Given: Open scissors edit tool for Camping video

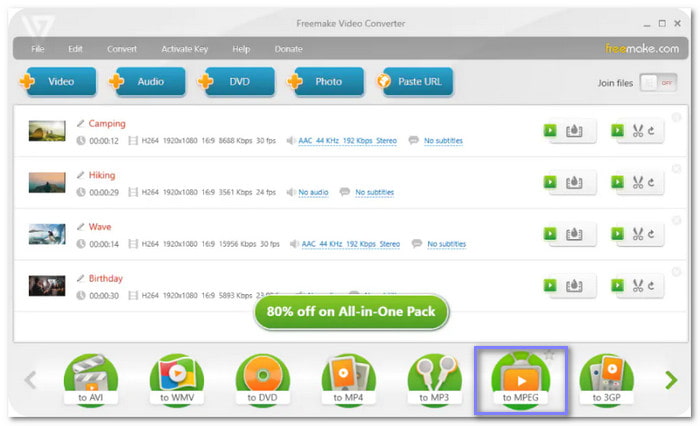Looking at the screenshot, I should 638,130.
